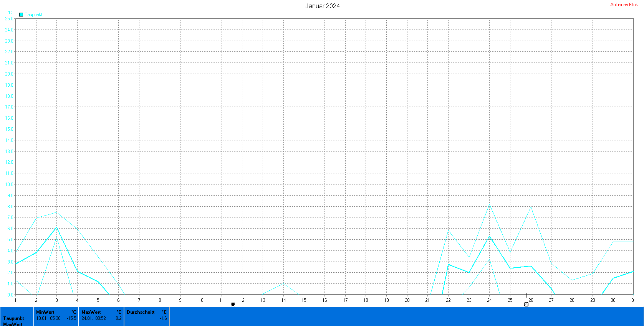Viewport: 644px width, 326px height.
Task: Click the filled new moon marker icon
Action: point(233,304)
